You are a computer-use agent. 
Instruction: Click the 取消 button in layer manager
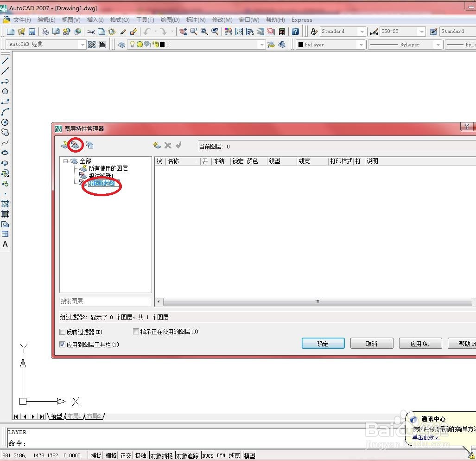tap(372, 344)
